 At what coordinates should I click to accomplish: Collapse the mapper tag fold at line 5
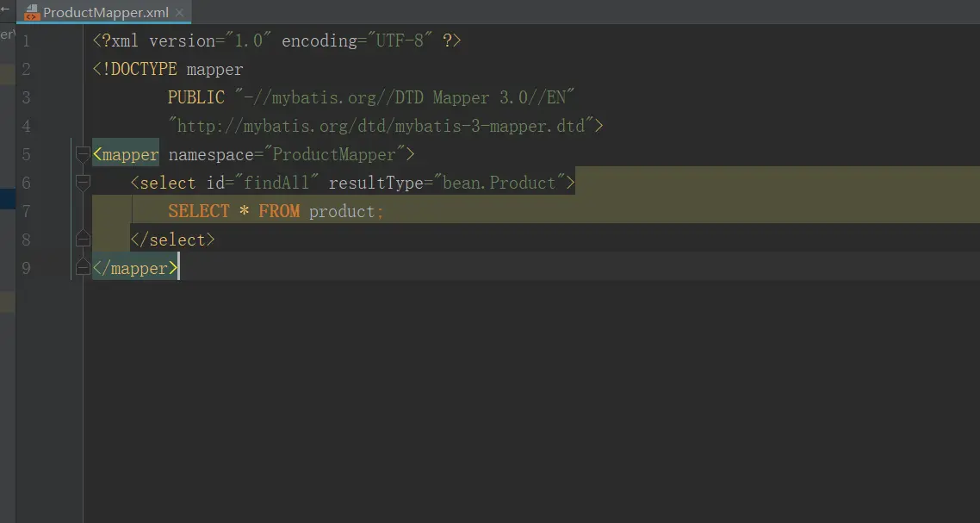[83, 154]
